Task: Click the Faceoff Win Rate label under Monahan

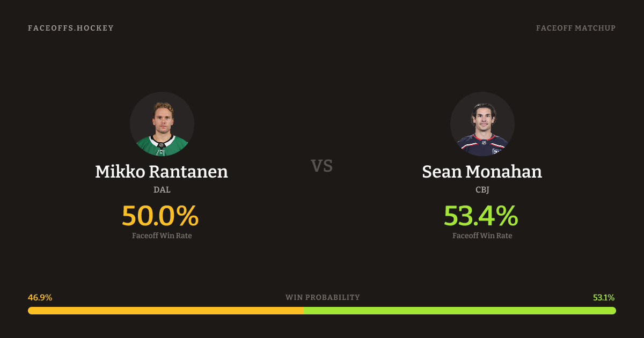Action: 482,236
